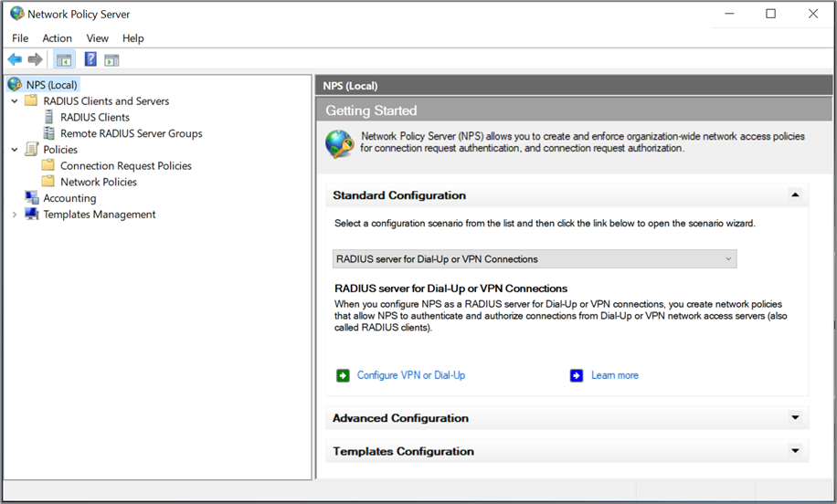Open the Action menu
Image resolution: width=837 pixels, height=504 pixels.
(x=57, y=38)
